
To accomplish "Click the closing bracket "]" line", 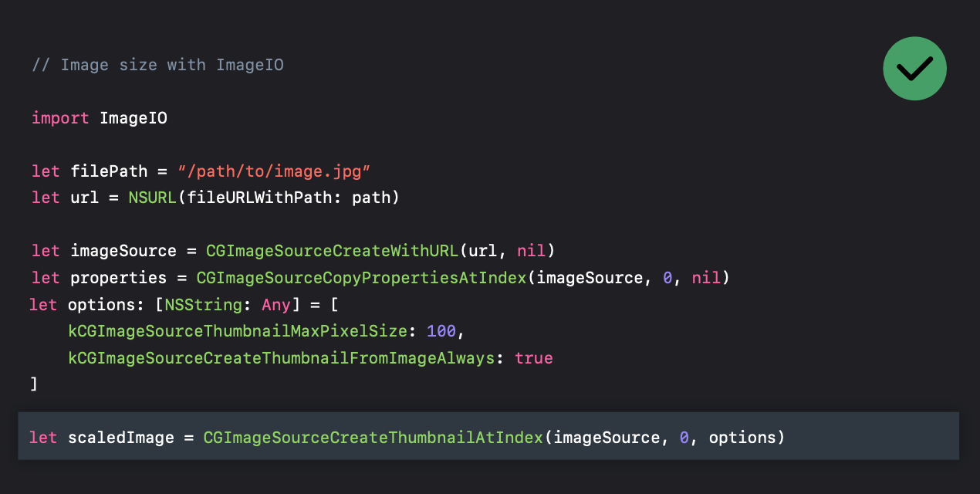I will click(34, 384).
